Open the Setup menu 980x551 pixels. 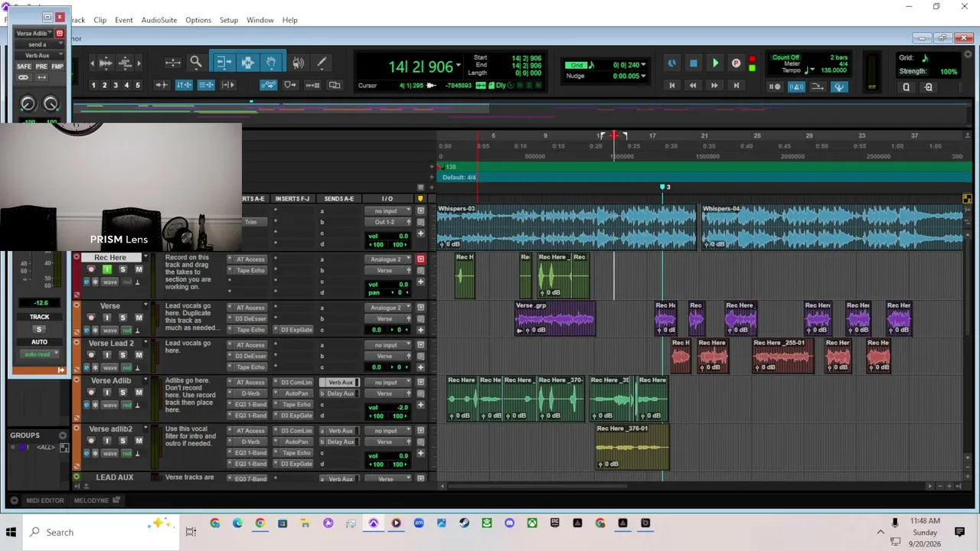click(228, 20)
